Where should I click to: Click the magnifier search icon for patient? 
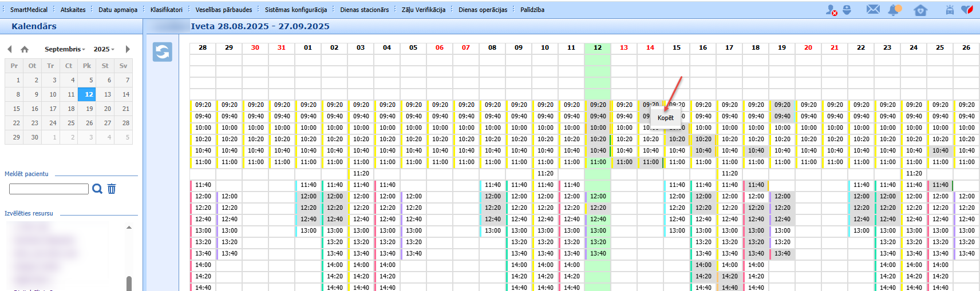[97, 189]
